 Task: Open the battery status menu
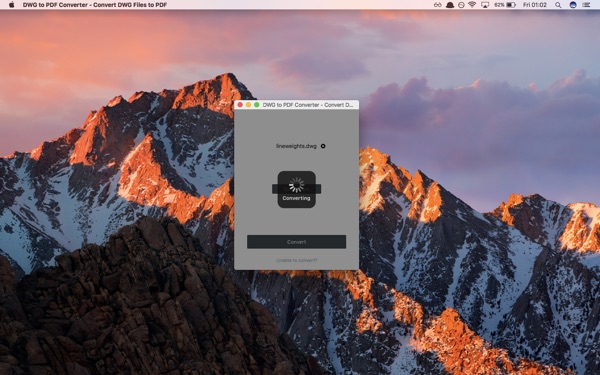click(505, 5)
